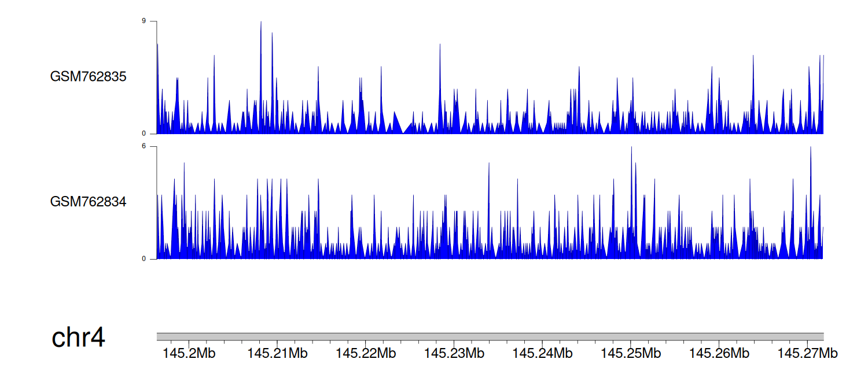Image resolution: width=868 pixels, height=370 pixels.
Task: Click the y-axis maximum value 6
Action: point(144,147)
